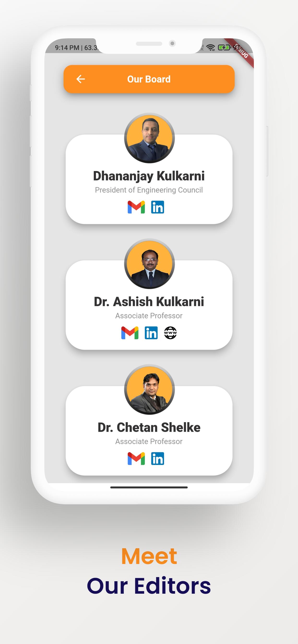Image resolution: width=298 pixels, height=644 pixels.
Task: Email Dr. Chetan Shelke via Gmail icon
Action: pyautogui.click(x=136, y=459)
